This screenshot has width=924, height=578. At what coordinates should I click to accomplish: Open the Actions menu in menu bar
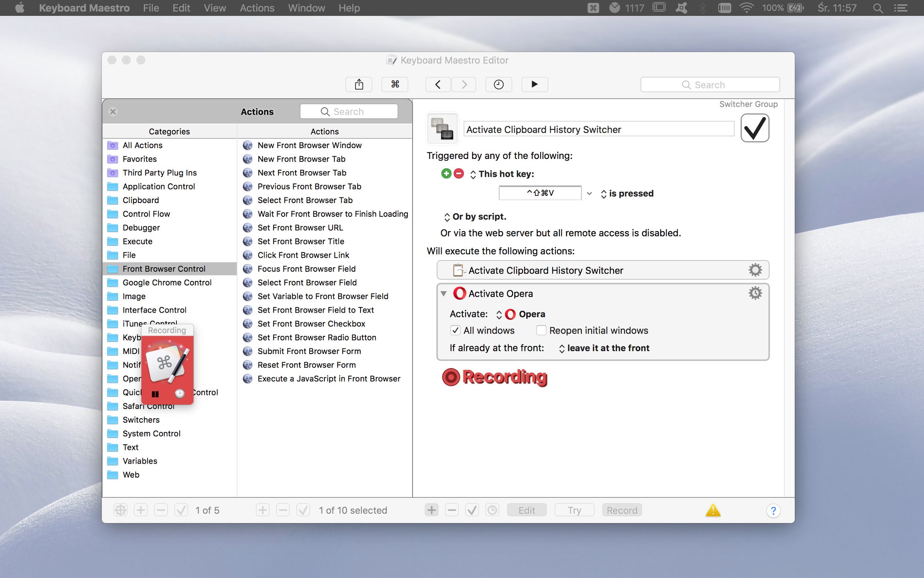257,8
